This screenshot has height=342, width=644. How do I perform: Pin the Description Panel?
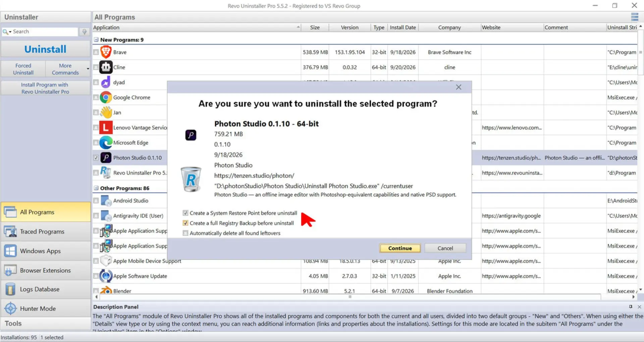point(631,306)
